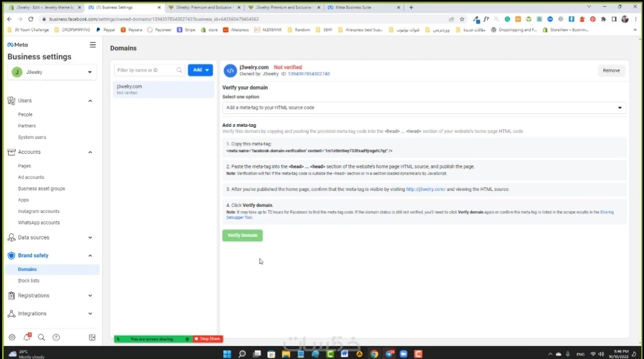Expand the Registrations section

[90, 296]
